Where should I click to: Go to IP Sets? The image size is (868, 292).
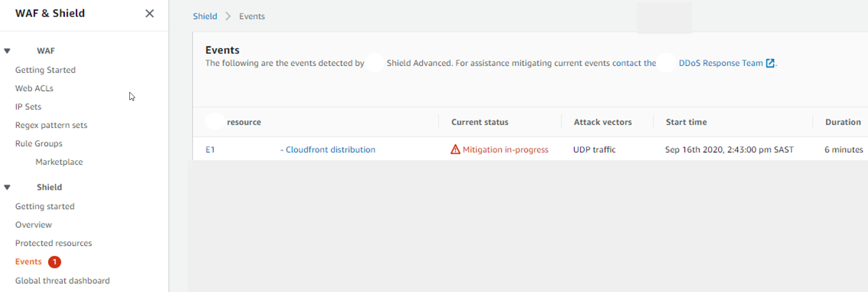click(28, 107)
